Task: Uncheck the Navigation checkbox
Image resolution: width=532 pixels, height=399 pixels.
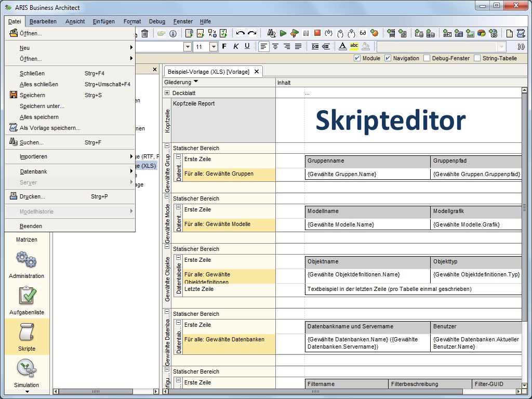Action: 388,58
